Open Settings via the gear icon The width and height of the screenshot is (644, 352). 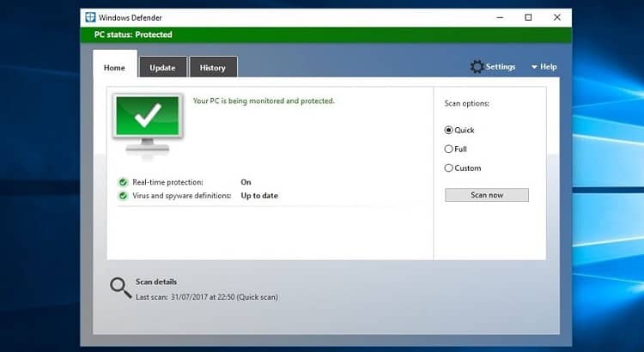click(x=477, y=67)
